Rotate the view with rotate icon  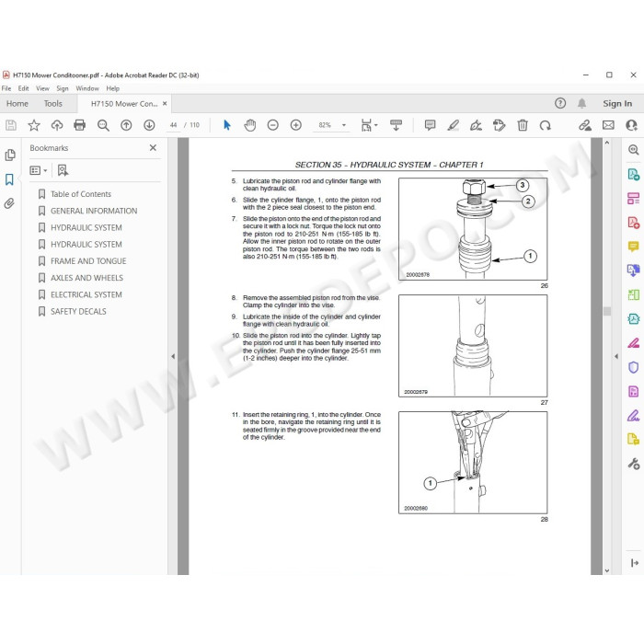click(546, 125)
